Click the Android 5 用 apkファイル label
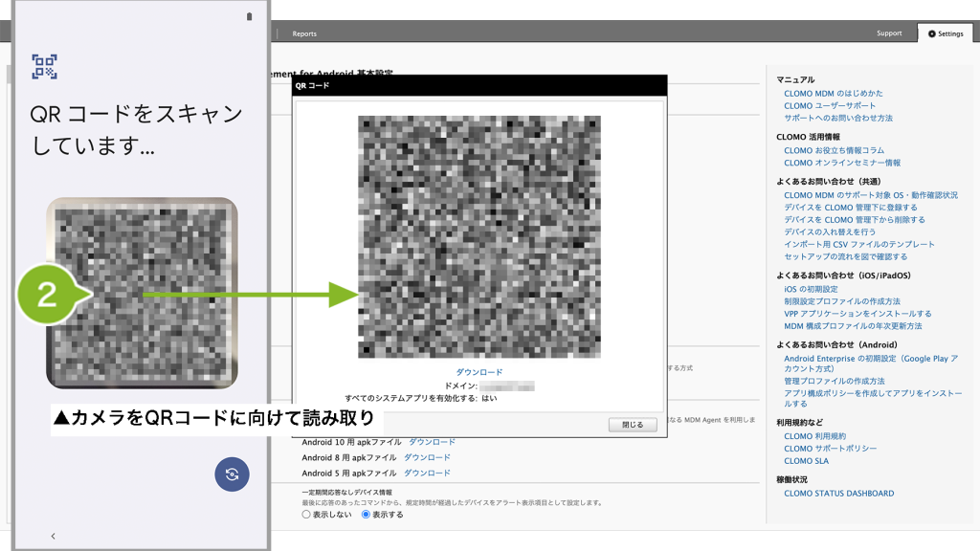 click(348, 474)
